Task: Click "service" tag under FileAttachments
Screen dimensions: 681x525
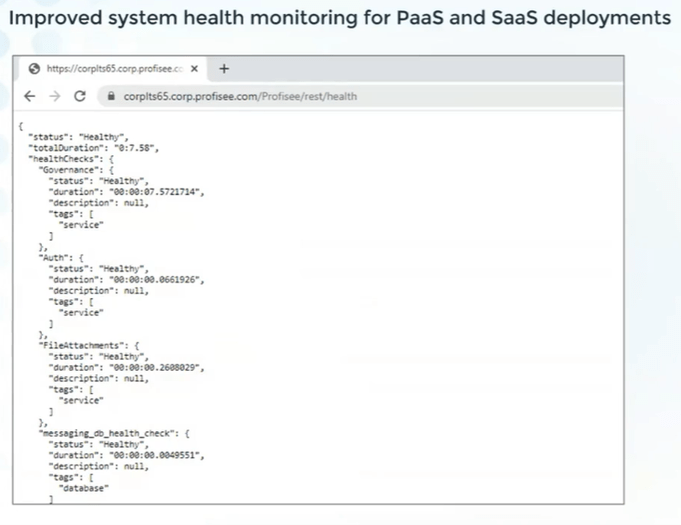Action: click(81, 400)
